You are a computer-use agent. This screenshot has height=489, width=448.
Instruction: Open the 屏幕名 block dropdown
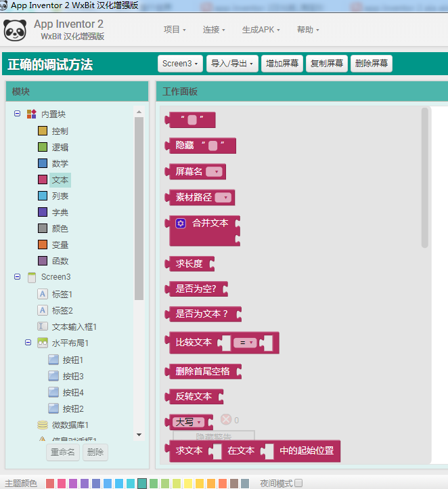tap(214, 171)
